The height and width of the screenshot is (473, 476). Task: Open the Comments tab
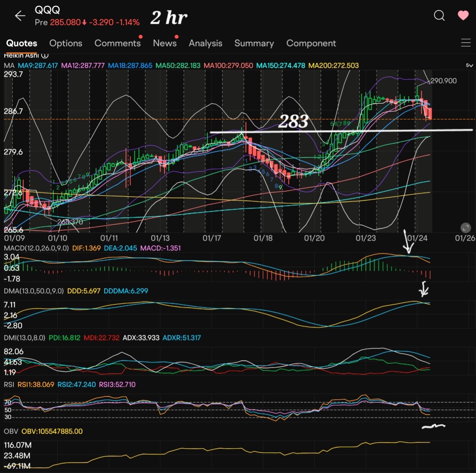click(117, 43)
